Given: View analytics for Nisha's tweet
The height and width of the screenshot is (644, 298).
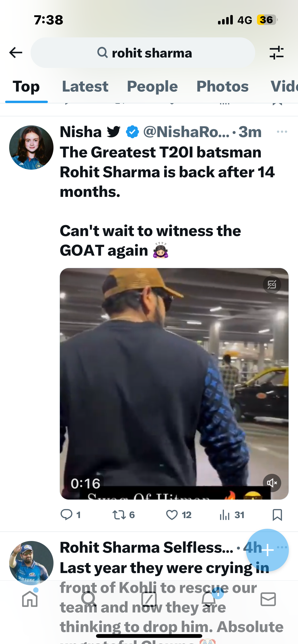Looking at the screenshot, I should (225, 515).
